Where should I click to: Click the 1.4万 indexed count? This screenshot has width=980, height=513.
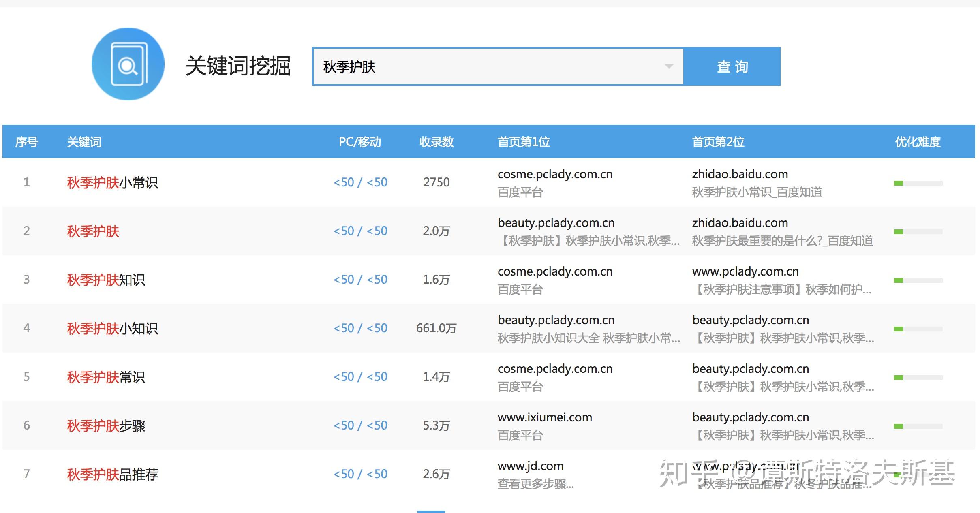437,377
